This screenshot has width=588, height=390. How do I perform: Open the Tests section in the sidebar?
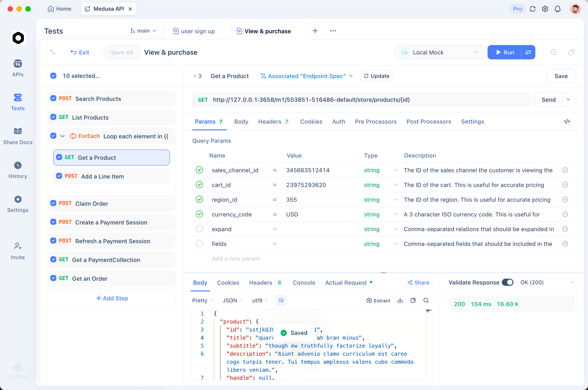[x=18, y=102]
